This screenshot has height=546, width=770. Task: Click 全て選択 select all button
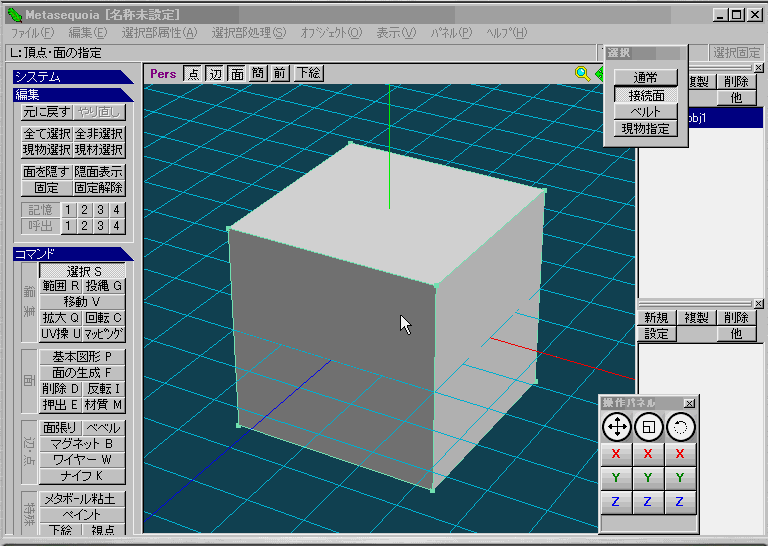coord(47,134)
